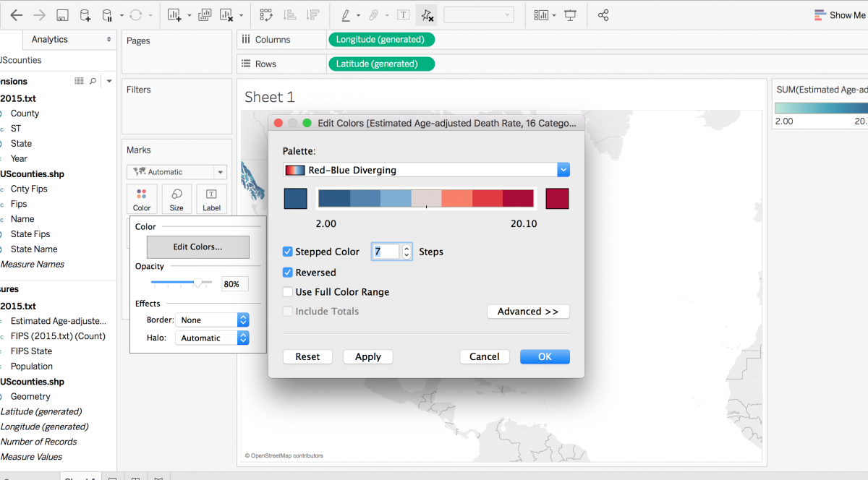This screenshot has width=868, height=480.
Task: Click the Sort Ascending toolbar icon
Action: click(289, 14)
